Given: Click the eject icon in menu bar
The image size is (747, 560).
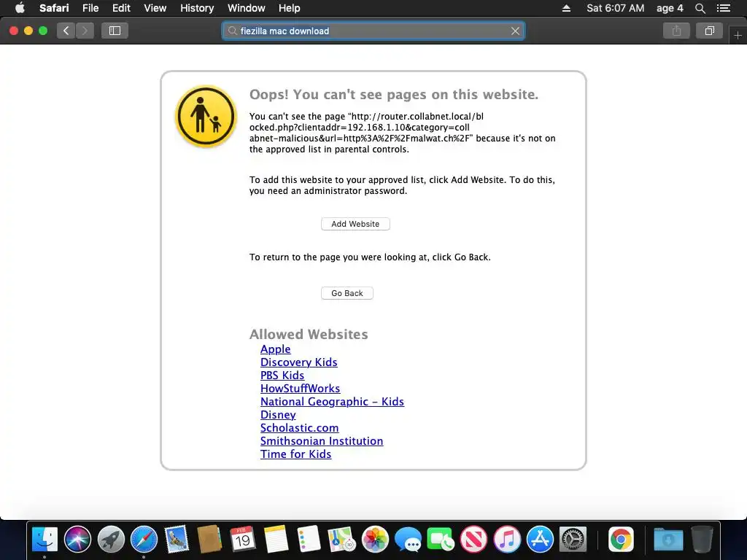Looking at the screenshot, I should tap(566, 8).
